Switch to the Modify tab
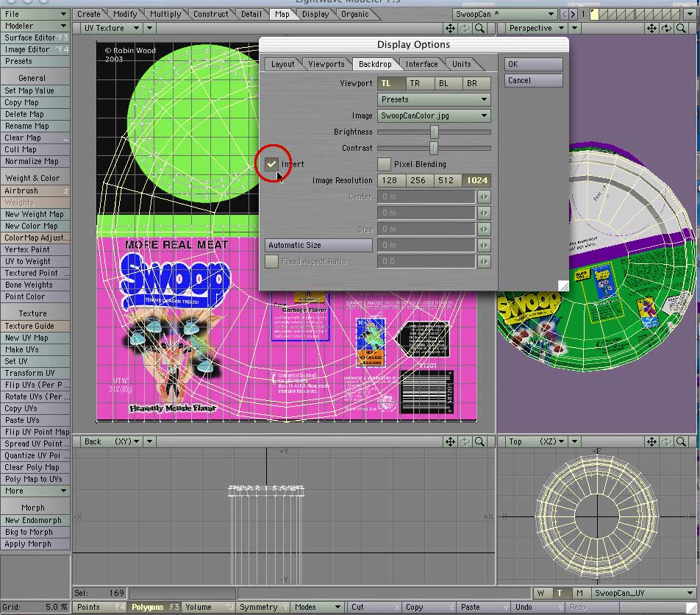This screenshot has height=615, width=700. pyautogui.click(x=125, y=14)
